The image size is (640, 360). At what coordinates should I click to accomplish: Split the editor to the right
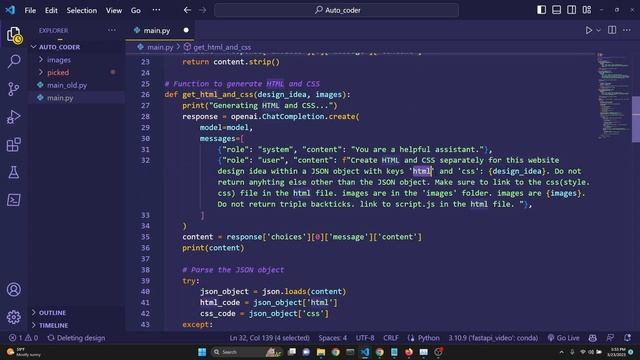point(612,30)
